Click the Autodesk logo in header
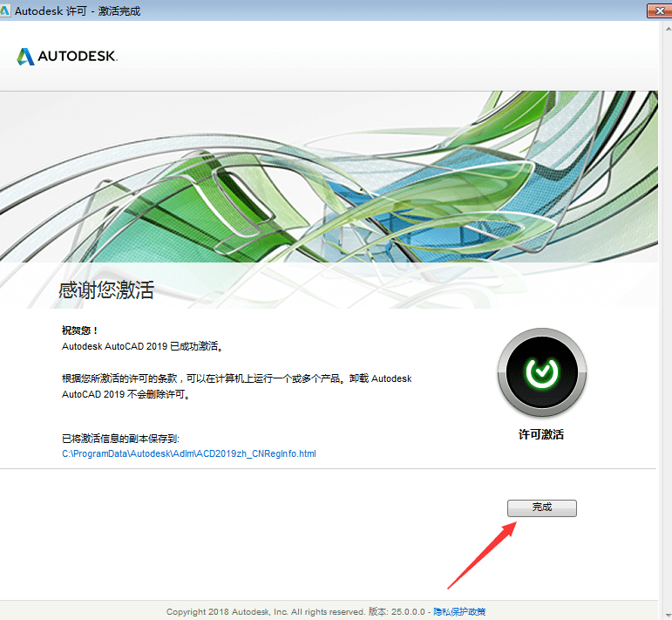The height and width of the screenshot is (620, 672). point(67,56)
